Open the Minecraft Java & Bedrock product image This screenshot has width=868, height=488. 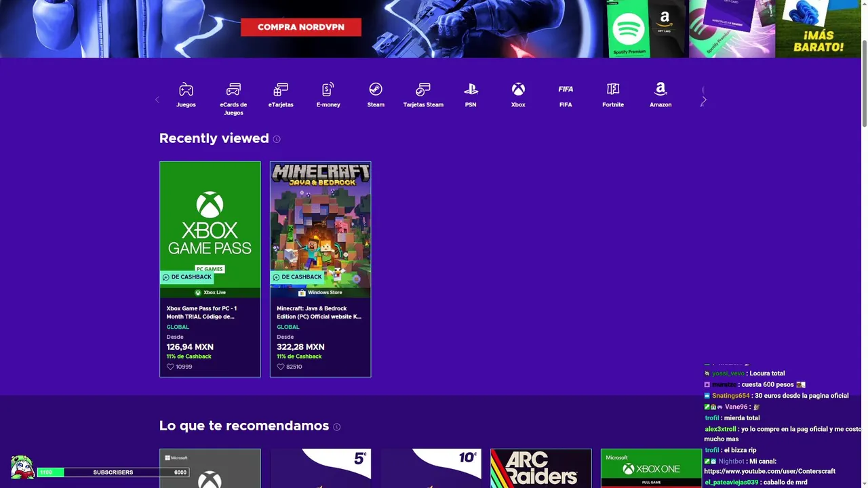[321, 229]
